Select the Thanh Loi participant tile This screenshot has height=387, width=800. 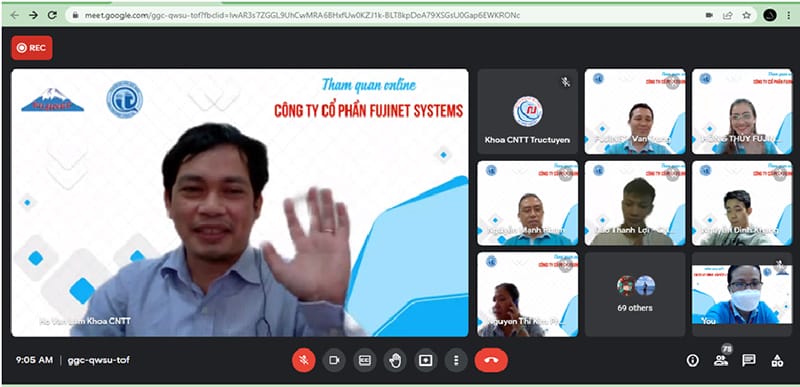(x=635, y=203)
